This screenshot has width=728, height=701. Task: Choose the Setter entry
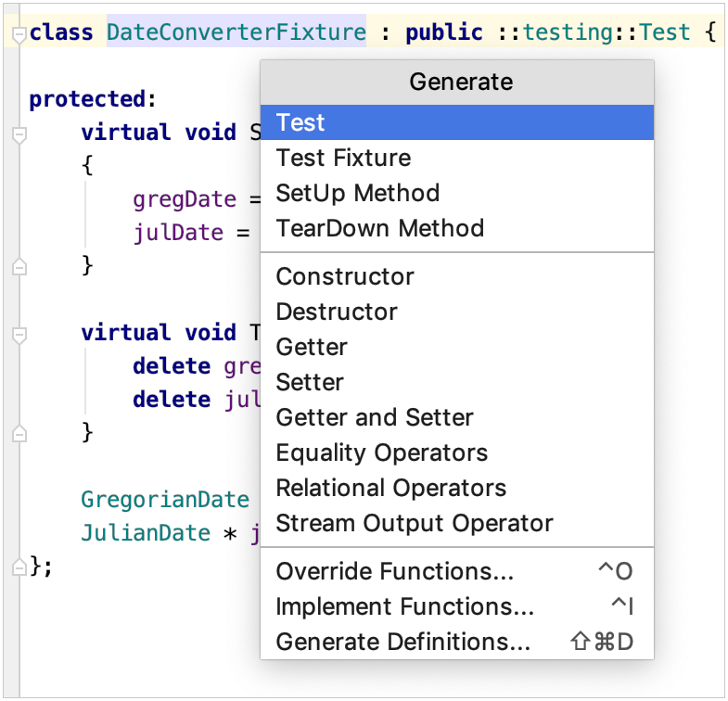coord(457,383)
